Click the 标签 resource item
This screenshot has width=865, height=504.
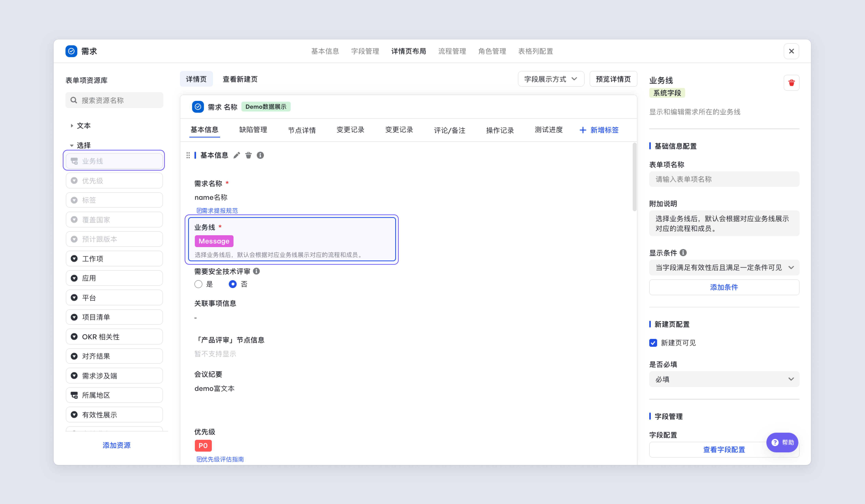[x=114, y=200]
